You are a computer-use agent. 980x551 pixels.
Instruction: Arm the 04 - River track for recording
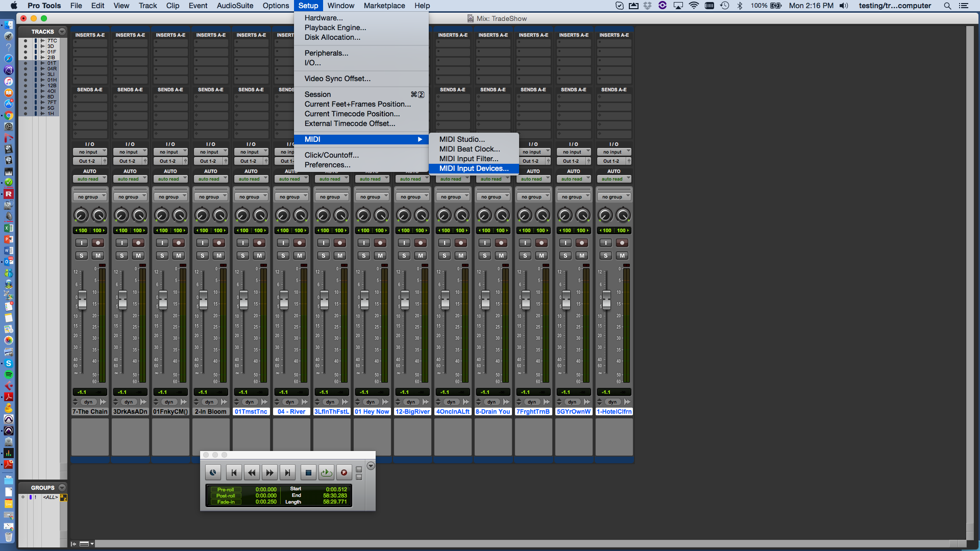click(x=299, y=243)
